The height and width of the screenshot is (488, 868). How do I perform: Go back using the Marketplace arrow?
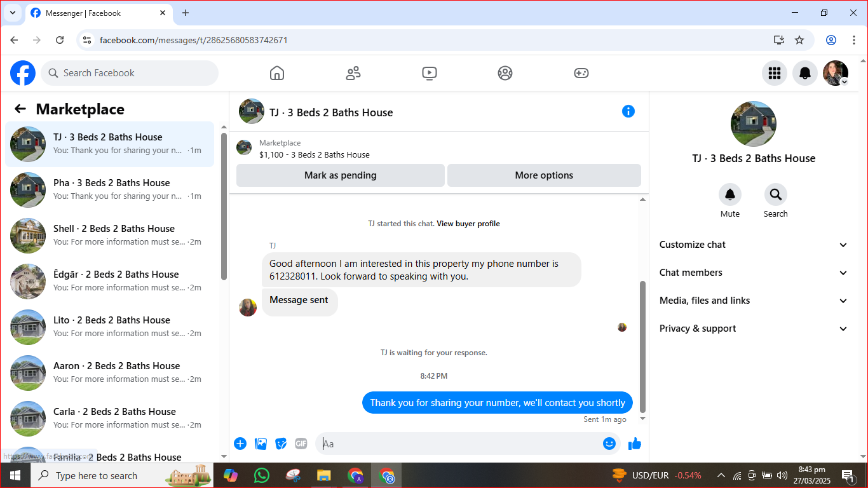pyautogui.click(x=20, y=109)
